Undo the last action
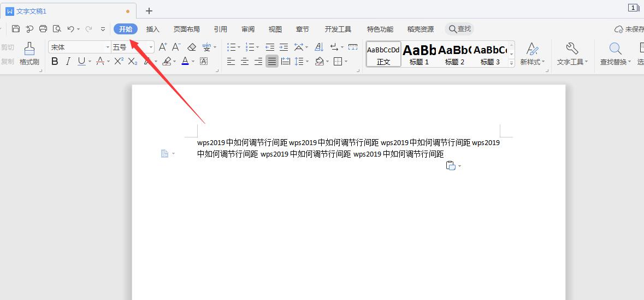The image size is (644, 300). click(x=70, y=29)
